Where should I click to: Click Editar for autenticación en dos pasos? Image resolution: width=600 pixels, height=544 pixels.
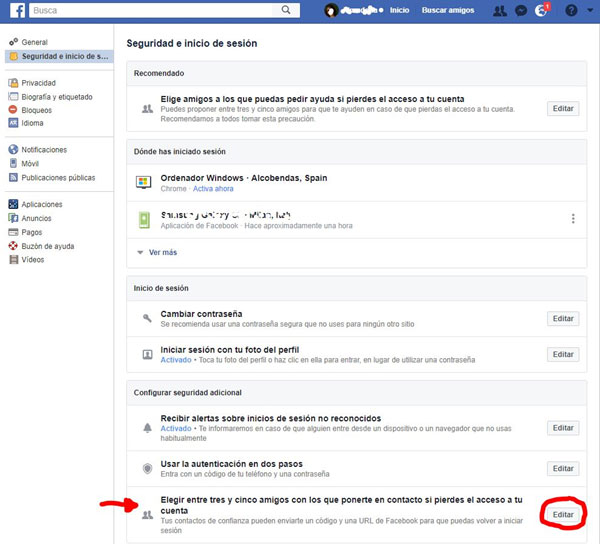click(563, 469)
